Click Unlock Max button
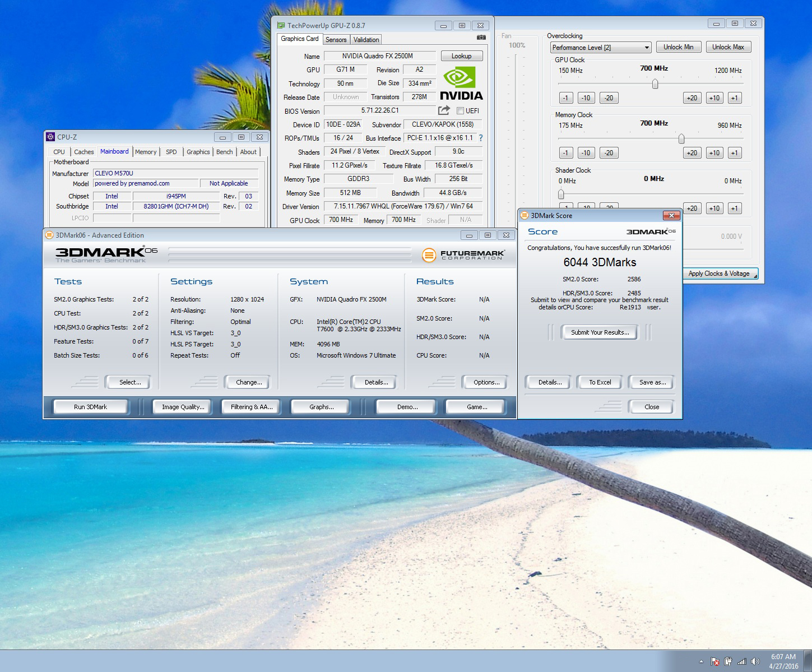Viewport: 812px width, 672px height. pyautogui.click(x=728, y=47)
